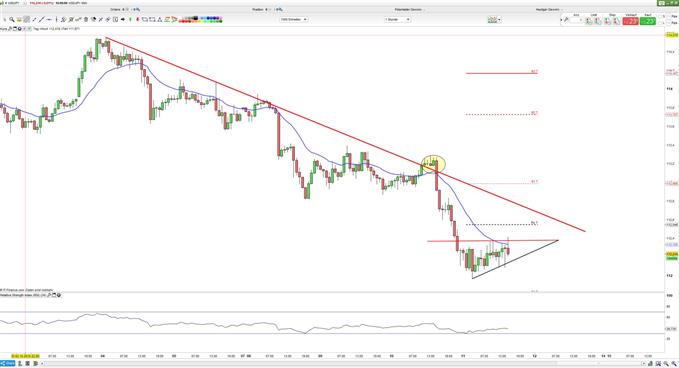This screenshot has height=368, width=679.
Task: Click the red down arrow marker tool
Action: (x=138, y=19)
